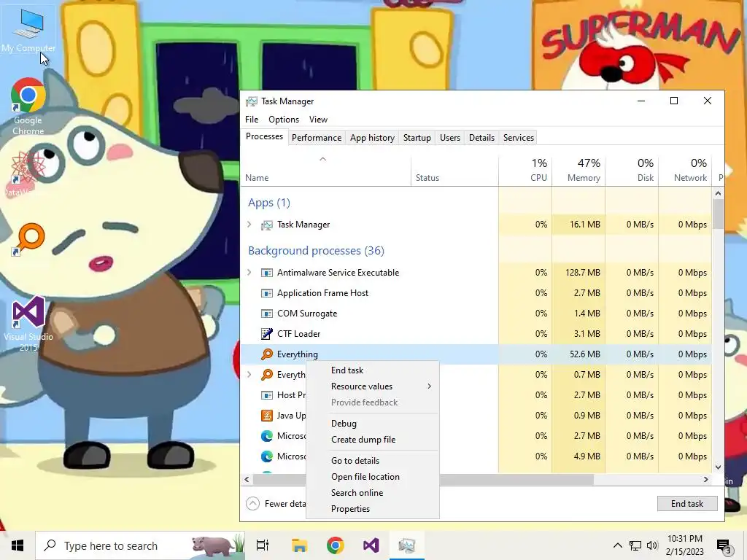Switch to the Users tab
This screenshot has height=560, width=747.
tap(449, 138)
